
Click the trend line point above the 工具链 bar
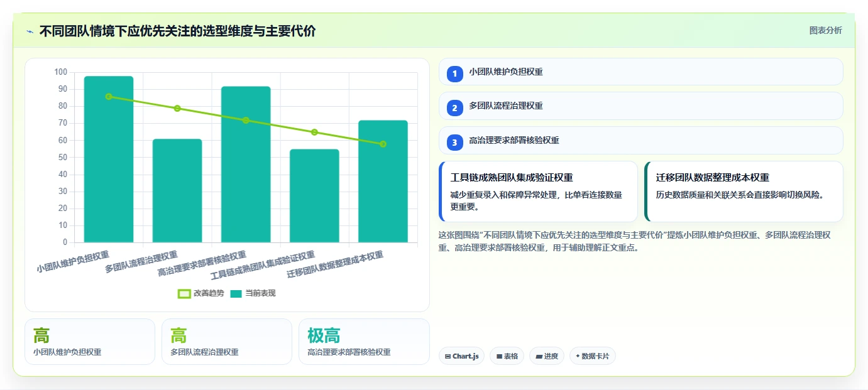click(314, 133)
